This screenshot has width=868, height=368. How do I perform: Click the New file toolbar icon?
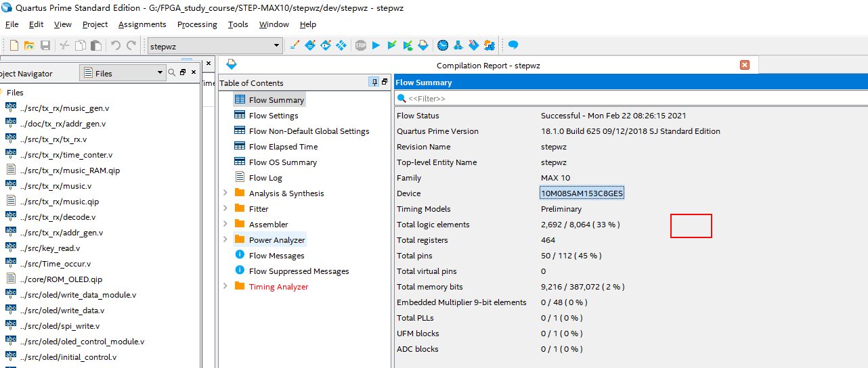point(14,45)
